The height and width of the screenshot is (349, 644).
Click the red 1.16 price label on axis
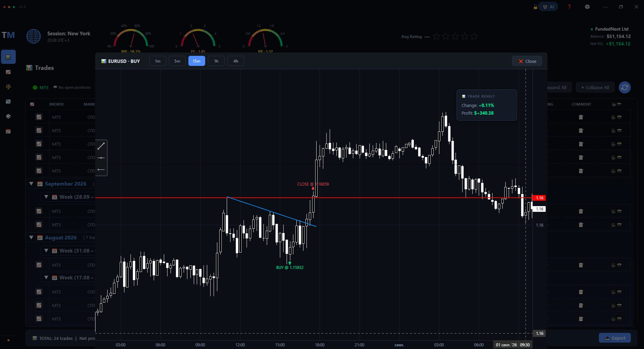point(539,198)
